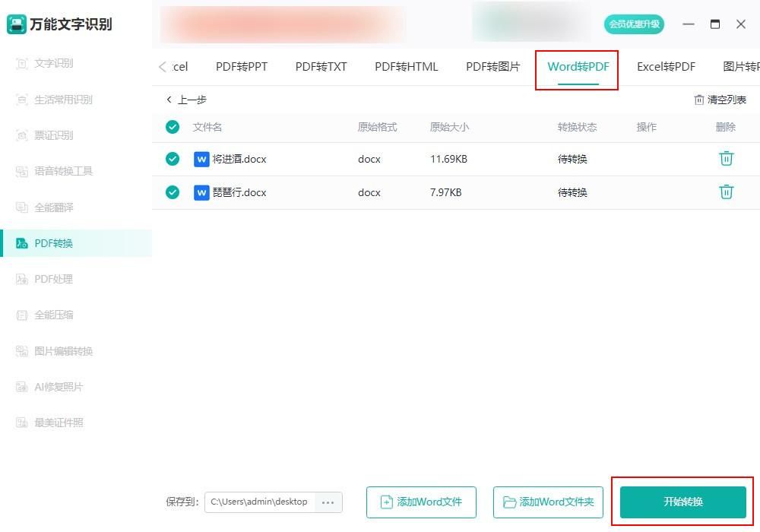
Task: Delete 将进酒.docx using its trash icon
Action: [727, 159]
